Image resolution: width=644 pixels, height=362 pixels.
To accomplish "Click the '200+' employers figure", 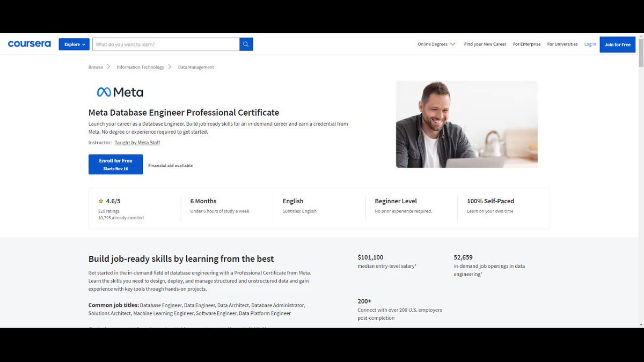I will [x=364, y=301].
